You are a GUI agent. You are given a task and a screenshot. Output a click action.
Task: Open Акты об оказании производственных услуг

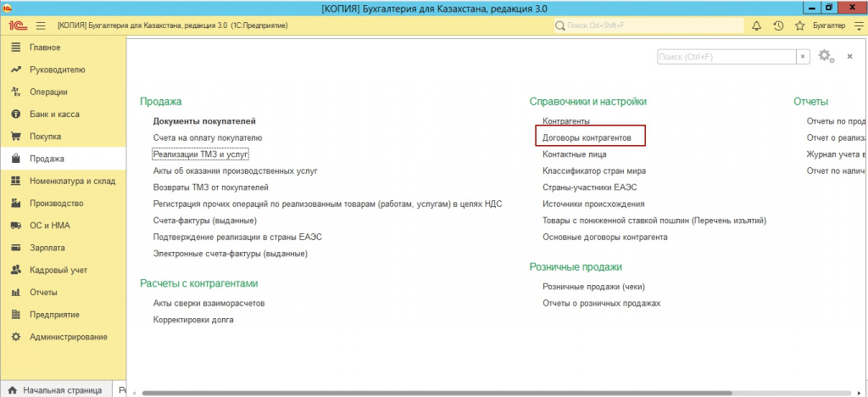point(236,171)
